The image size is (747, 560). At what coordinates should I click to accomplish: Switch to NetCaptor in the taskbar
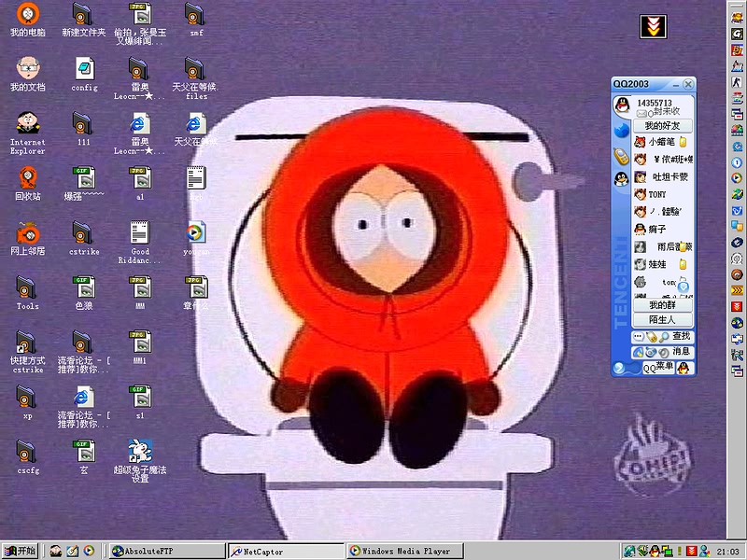pos(286,552)
